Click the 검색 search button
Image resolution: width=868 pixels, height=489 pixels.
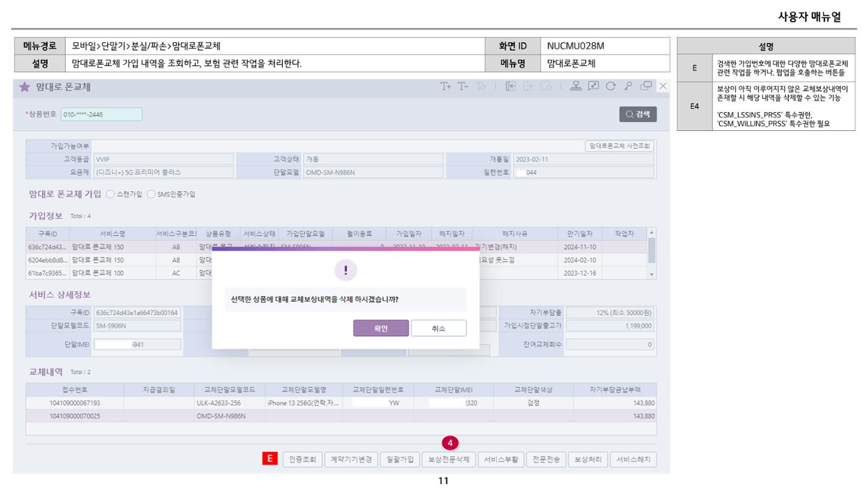coord(638,115)
